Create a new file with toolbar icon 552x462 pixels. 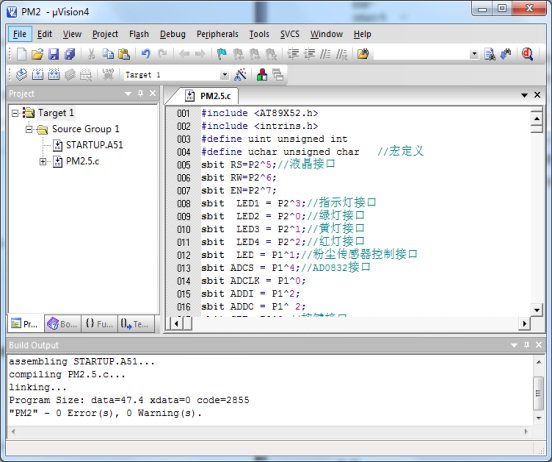click(x=21, y=54)
